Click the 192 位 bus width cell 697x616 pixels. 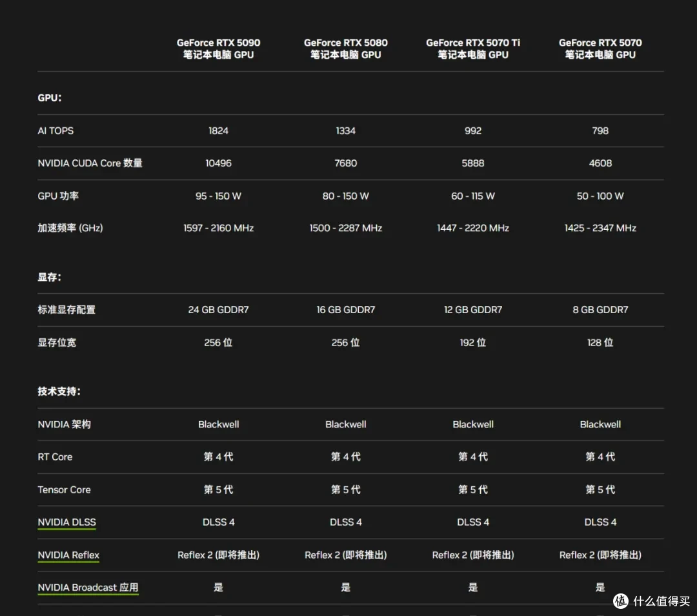[x=473, y=342]
